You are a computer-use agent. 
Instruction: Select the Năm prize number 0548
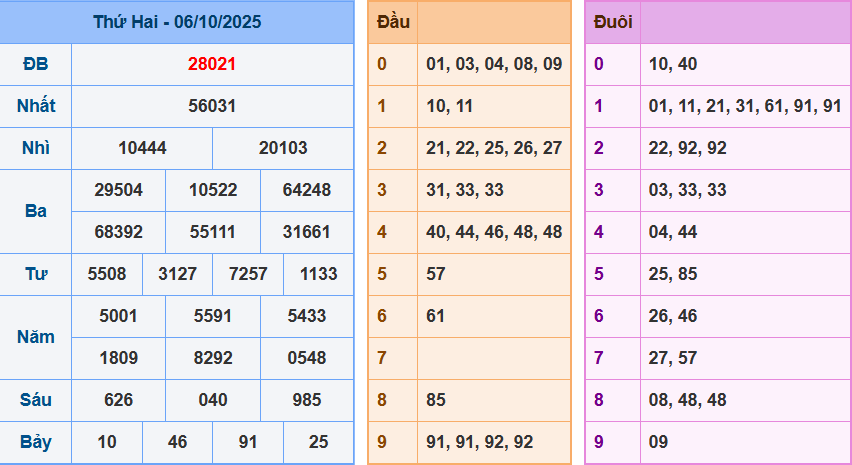[x=307, y=358]
